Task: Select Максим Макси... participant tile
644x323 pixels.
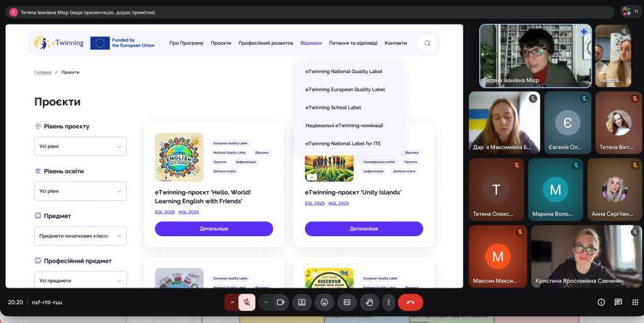Action: pyautogui.click(x=498, y=256)
